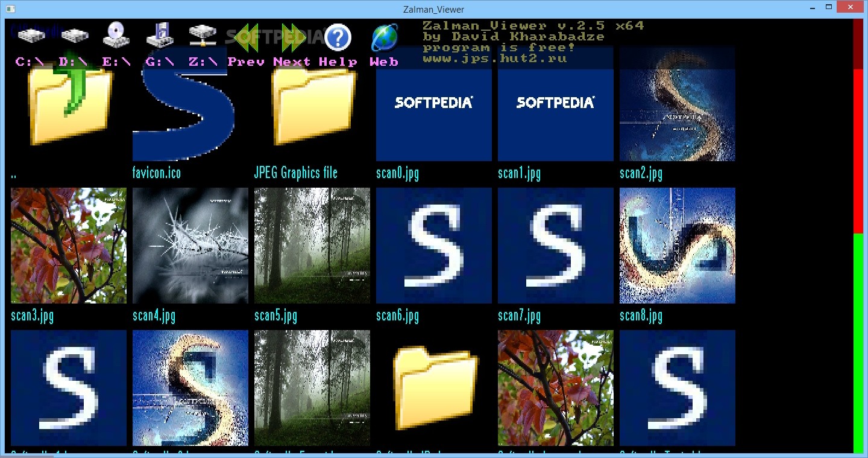Click the JPEG Graphics file folder name

(x=296, y=173)
